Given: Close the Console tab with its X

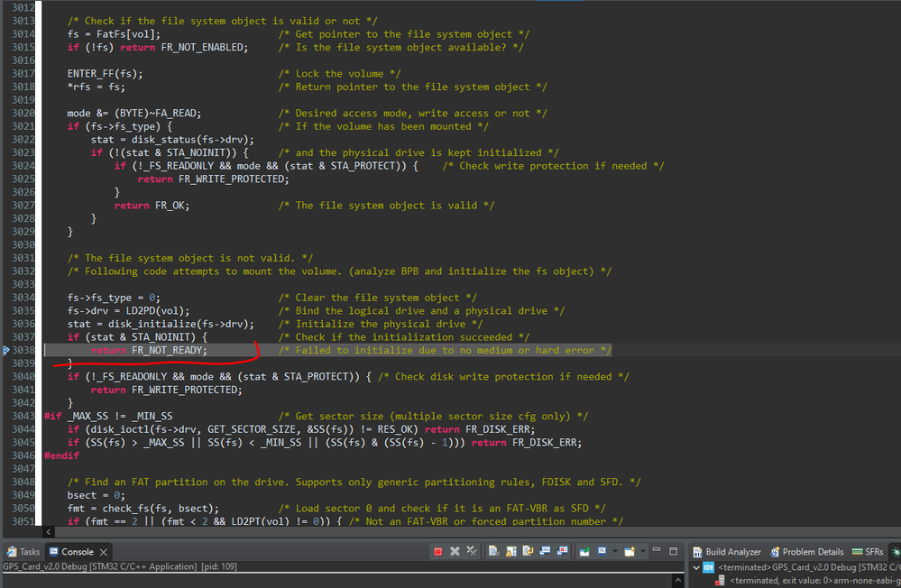Looking at the screenshot, I should click(104, 552).
